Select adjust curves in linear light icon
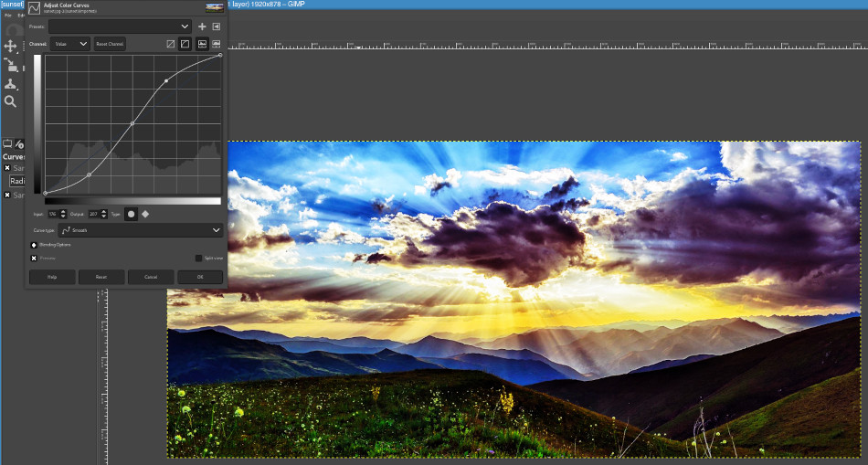The width and height of the screenshot is (868, 465). [x=171, y=44]
